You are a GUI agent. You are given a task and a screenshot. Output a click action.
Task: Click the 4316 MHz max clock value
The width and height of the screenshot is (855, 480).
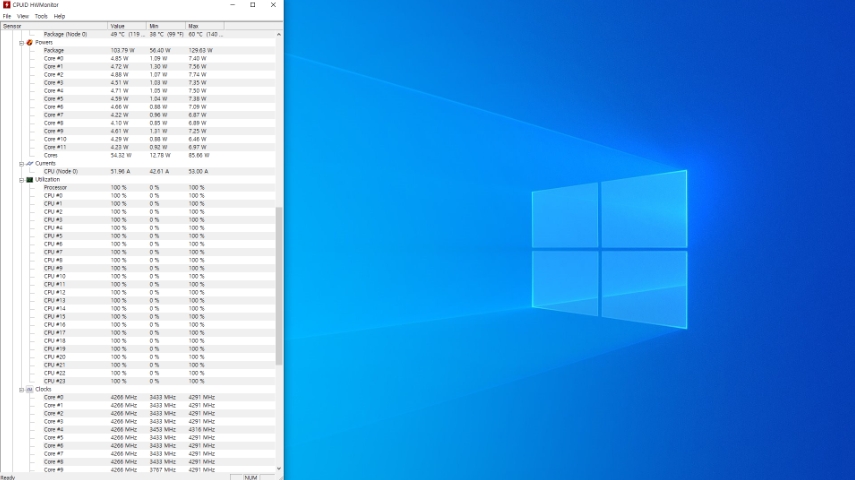tap(202, 430)
